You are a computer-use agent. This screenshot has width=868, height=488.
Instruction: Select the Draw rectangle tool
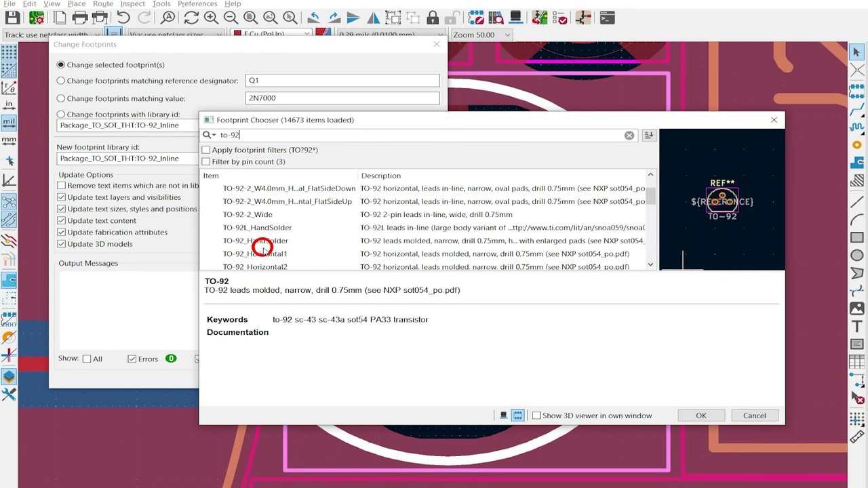(857, 237)
